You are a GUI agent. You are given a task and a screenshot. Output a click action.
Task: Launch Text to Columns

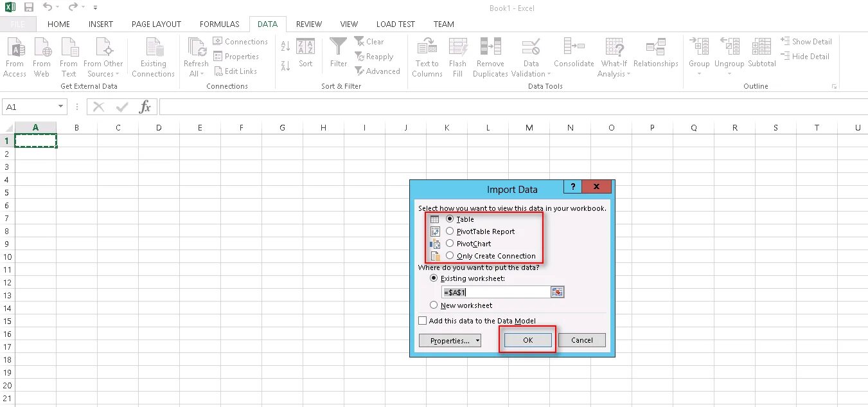point(427,57)
